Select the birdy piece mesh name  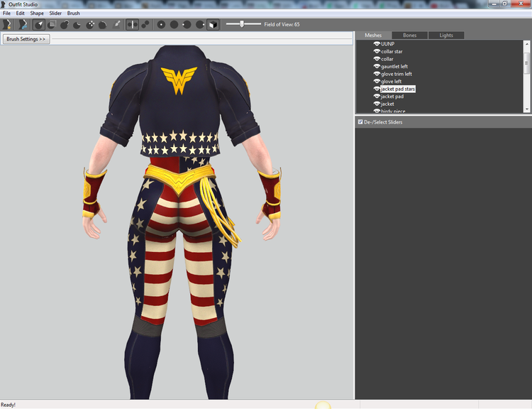click(x=393, y=111)
